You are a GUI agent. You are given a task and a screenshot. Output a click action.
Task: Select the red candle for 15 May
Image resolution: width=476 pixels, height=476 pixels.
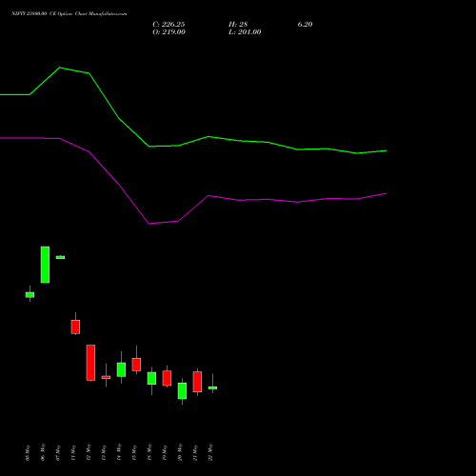coord(136,365)
